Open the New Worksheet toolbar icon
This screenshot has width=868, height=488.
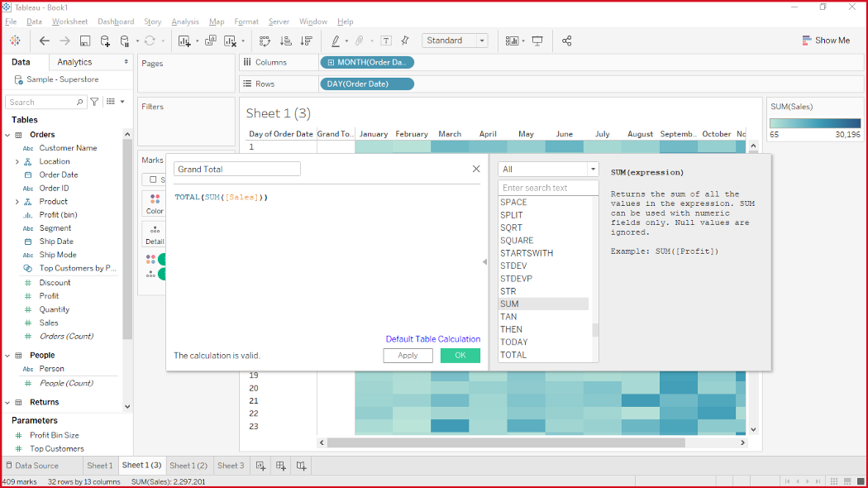(183, 41)
